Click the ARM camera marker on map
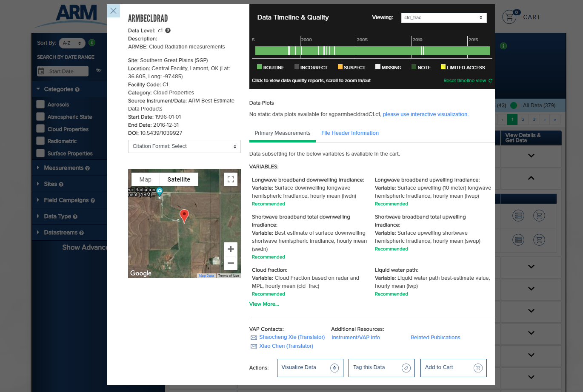The height and width of the screenshot is (392, 583). [160, 192]
